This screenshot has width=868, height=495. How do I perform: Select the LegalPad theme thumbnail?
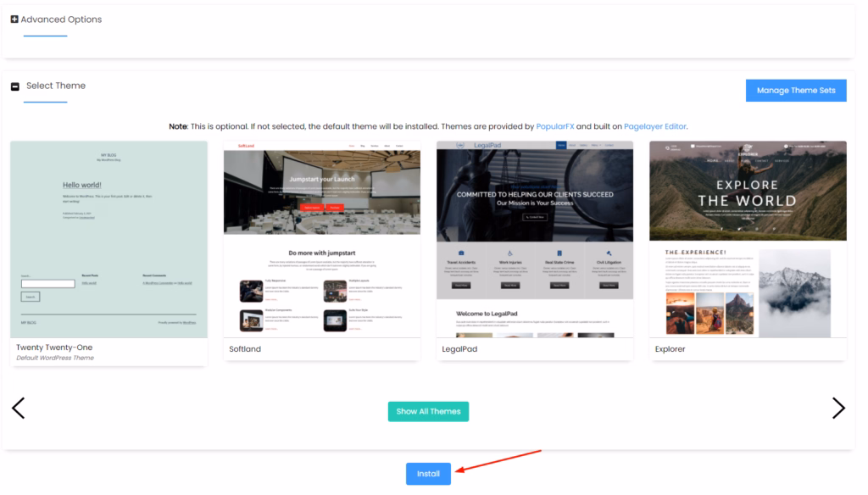(x=535, y=239)
